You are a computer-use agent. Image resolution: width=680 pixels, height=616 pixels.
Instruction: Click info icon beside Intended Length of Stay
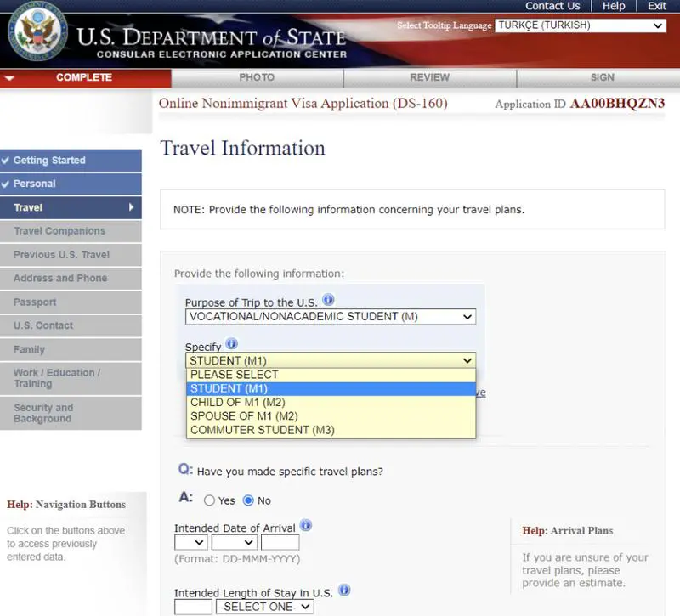coord(344,590)
